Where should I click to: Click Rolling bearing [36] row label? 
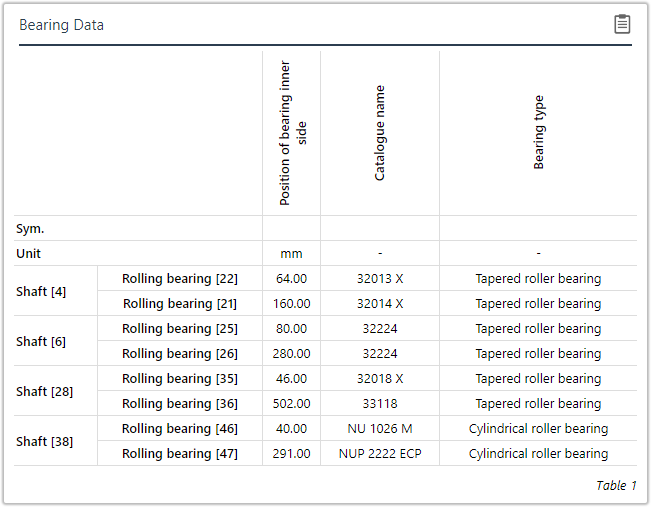click(180, 404)
